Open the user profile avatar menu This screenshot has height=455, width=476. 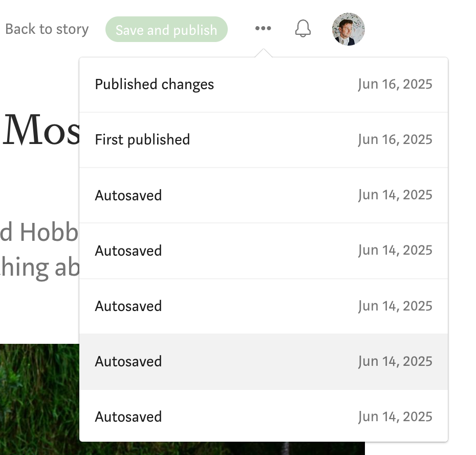point(348,29)
